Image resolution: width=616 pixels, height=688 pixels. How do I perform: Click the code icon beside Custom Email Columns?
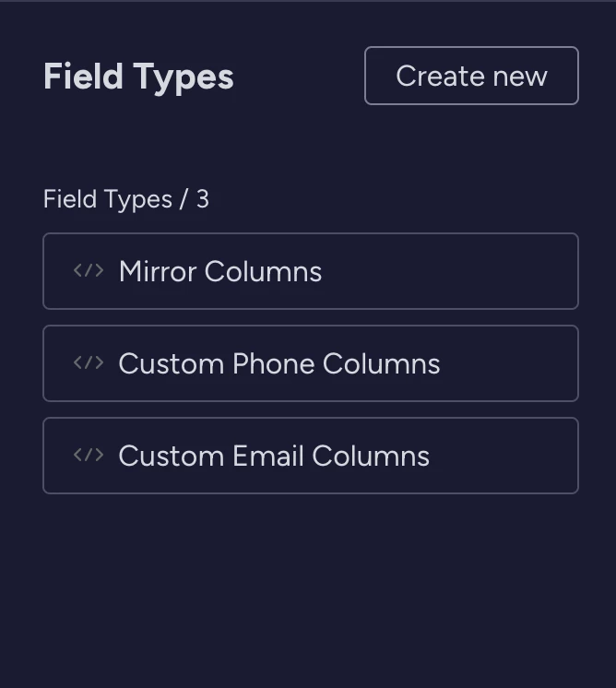point(89,455)
